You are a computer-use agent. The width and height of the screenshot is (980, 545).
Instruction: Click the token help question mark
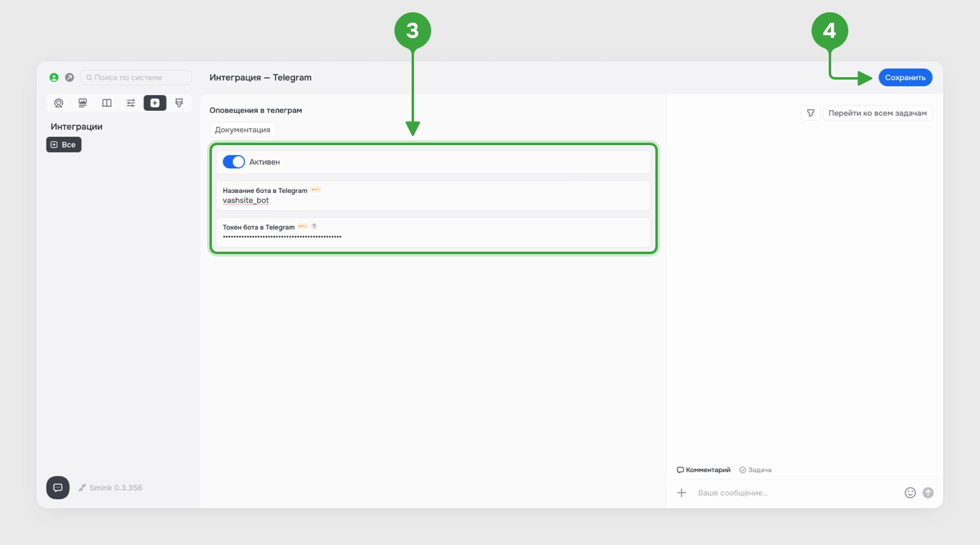pyautogui.click(x=314, y=227)
